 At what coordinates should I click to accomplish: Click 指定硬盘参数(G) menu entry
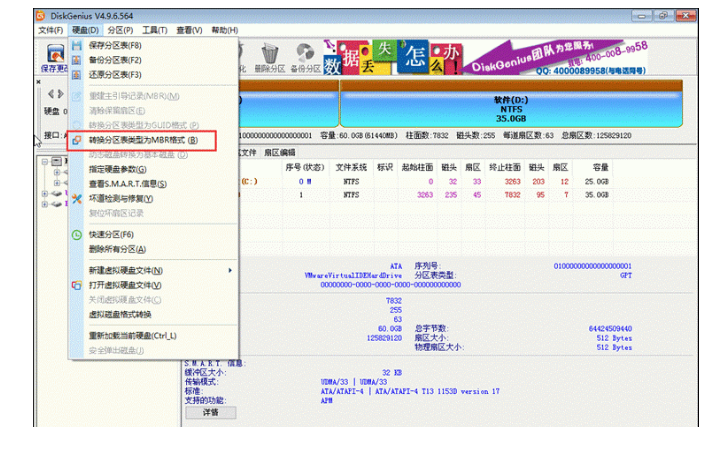pos(118,169)
